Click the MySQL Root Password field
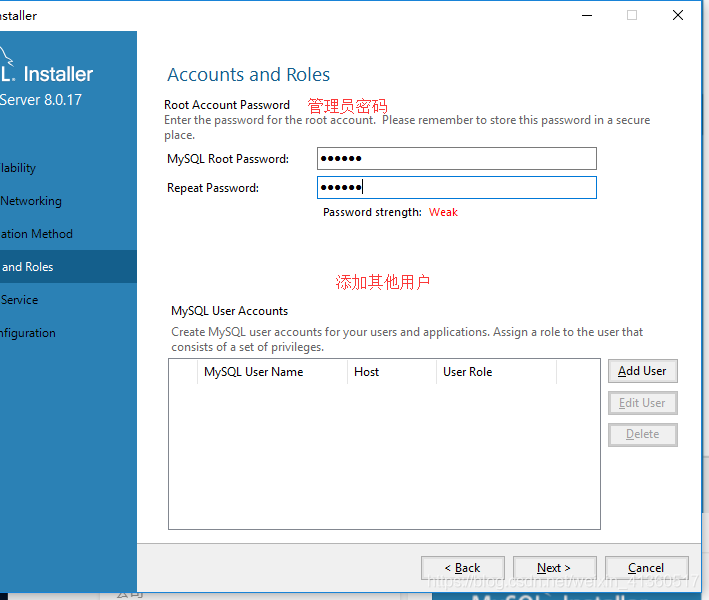This screenshot has height=600, width=709. [x=457, y=159]
